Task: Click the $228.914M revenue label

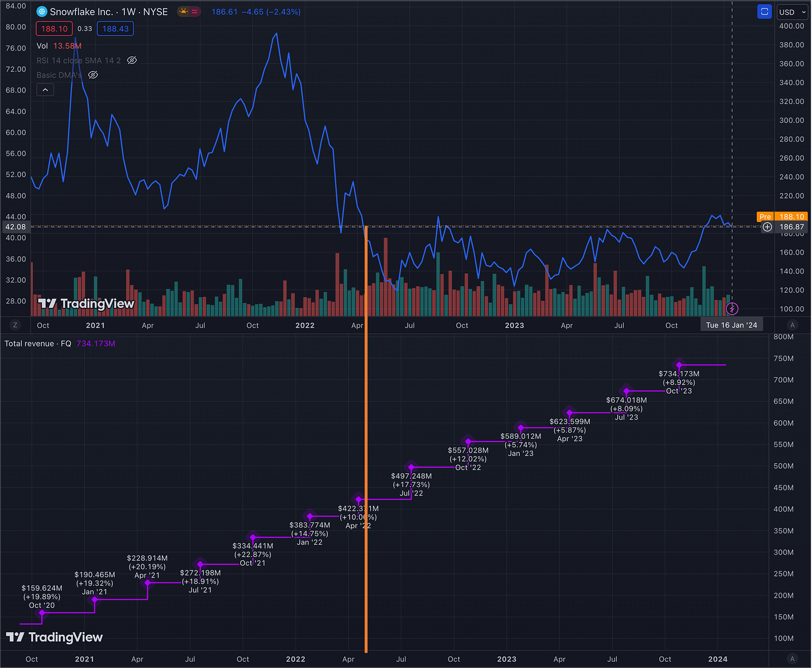Action: (147, 558)
